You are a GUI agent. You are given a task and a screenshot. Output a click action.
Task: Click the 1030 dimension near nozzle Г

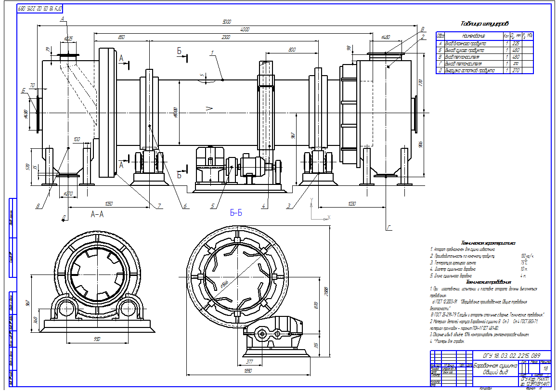click(351, 204)
